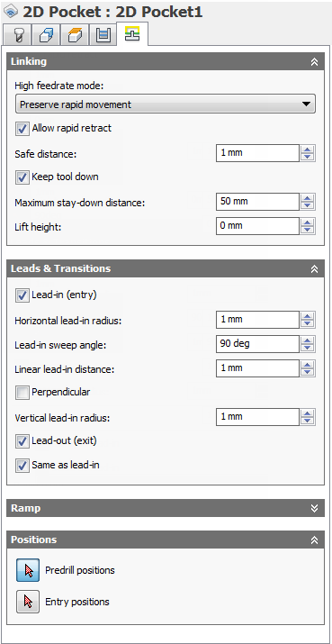Click the 2D Pocket operation icon in title

point(10,12)
